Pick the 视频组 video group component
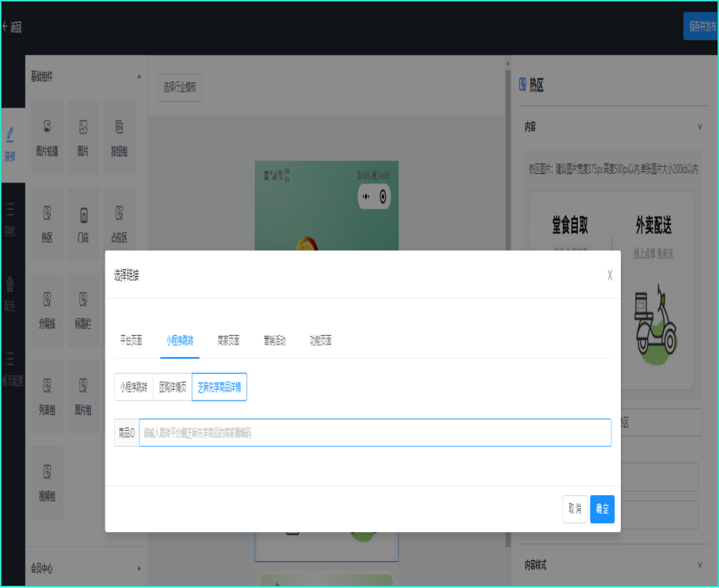 click(x=47, y=473)
